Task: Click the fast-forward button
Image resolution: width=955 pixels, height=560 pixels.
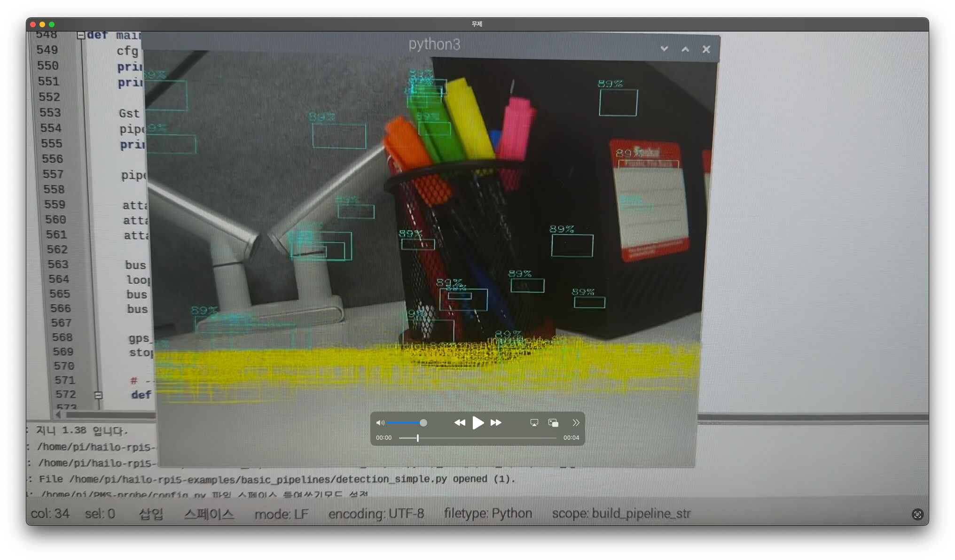Action: [x=496, y=423]
